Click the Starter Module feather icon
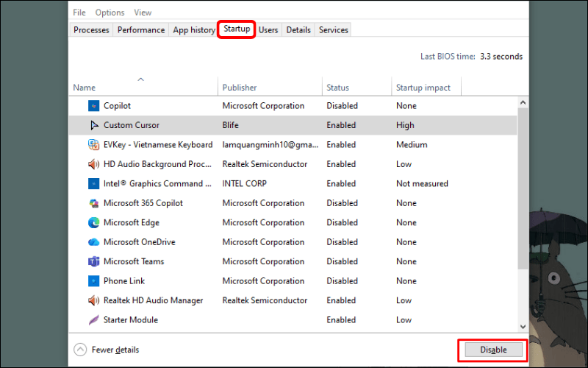The width and height of the screenshot is (588, 368). [93, 320]
